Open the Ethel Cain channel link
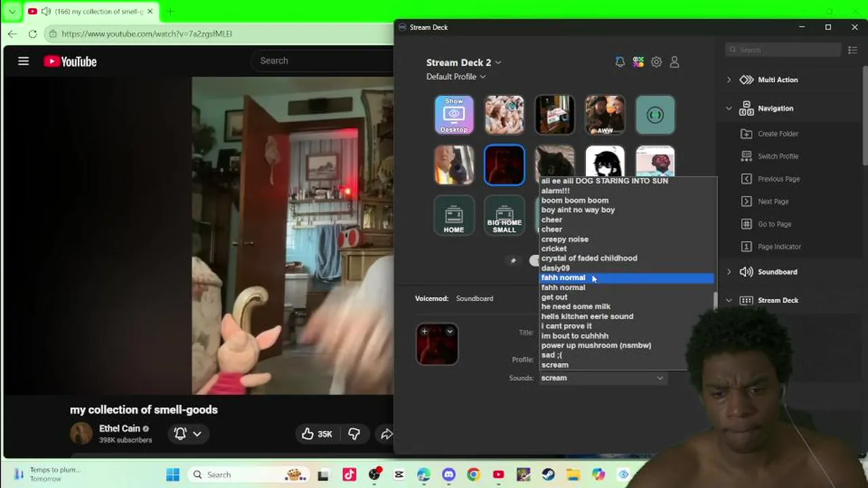This screenshot has height=488, width=868. (x=120, y=428)
